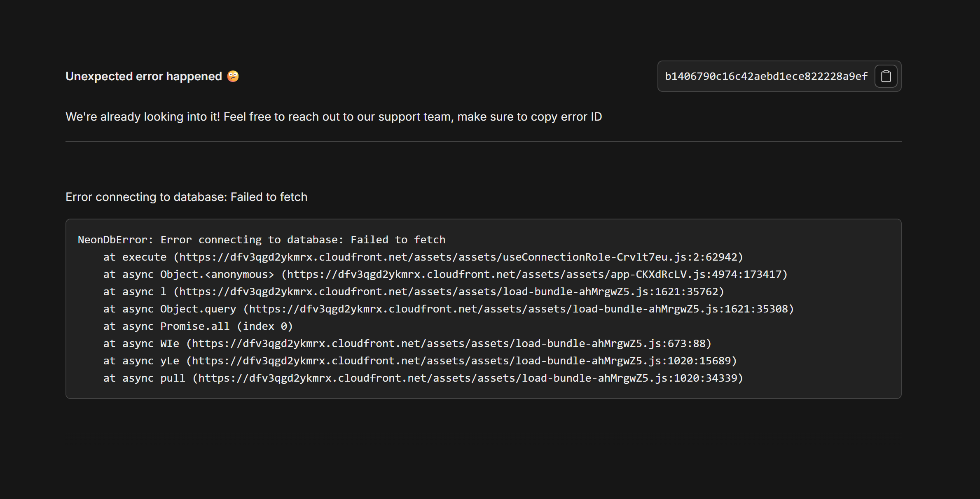Open the load-bundle URL ending 1621:35308

[518, 309]
